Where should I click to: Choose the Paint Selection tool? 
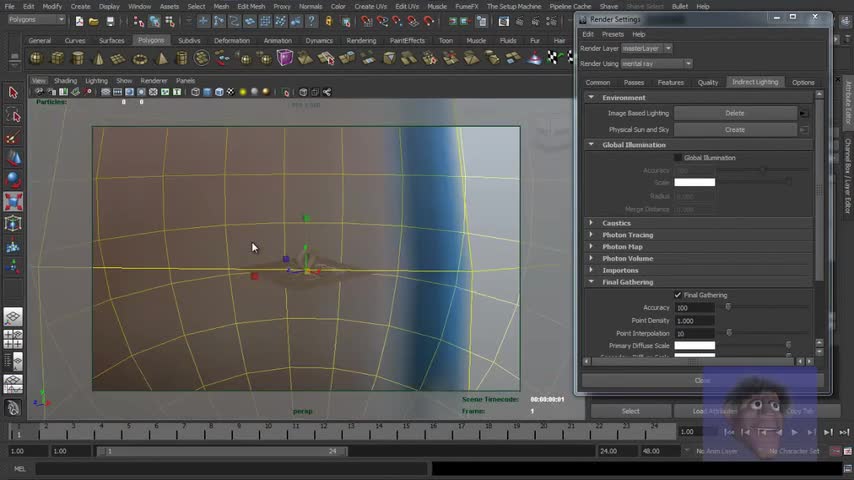[13, 137]
